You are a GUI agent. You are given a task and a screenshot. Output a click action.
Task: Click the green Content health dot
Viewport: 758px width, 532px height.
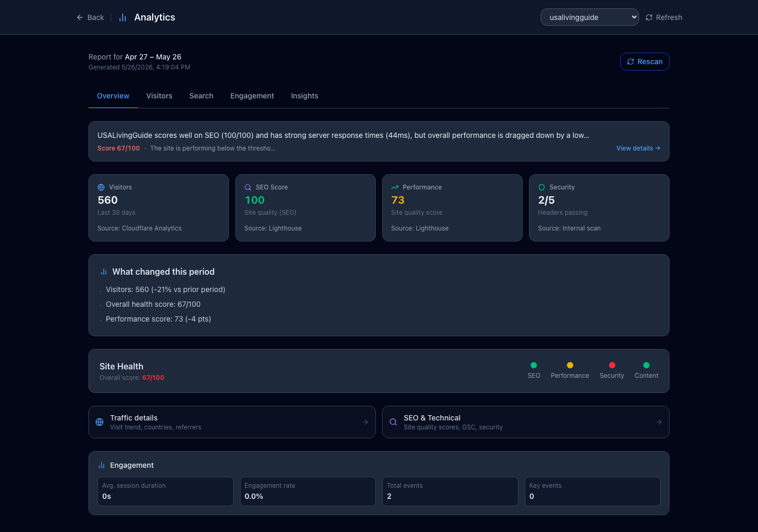(x=646, y=365)
